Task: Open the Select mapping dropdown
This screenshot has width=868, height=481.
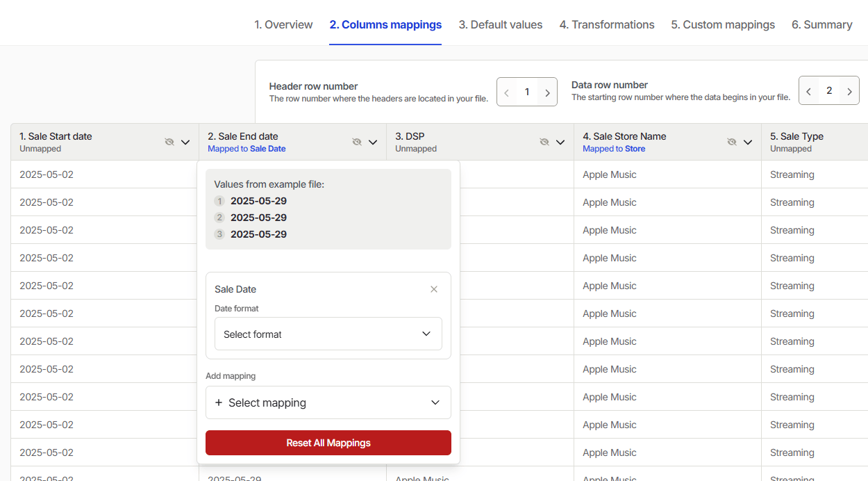Action: [x=328, y=402]
